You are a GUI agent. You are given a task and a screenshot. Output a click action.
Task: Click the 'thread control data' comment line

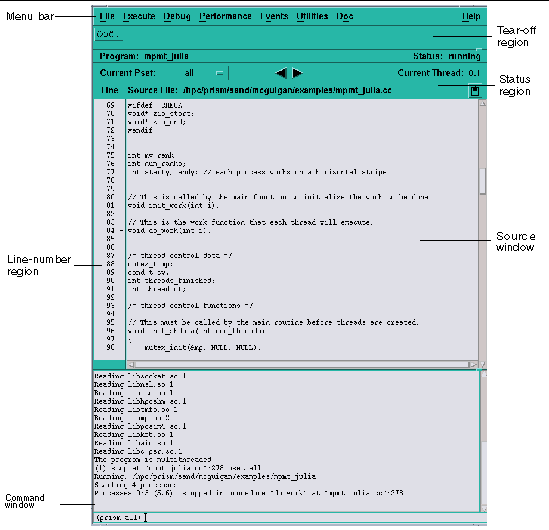pos(180,256)
